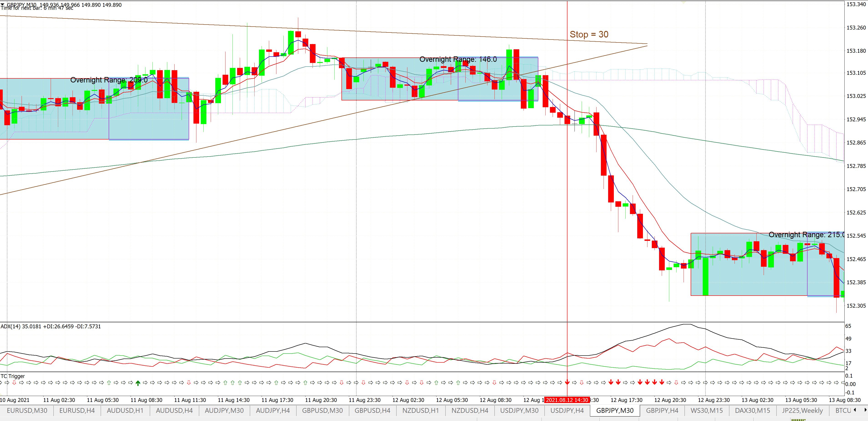Click the active GBPJPY,M30 chart tab
This screenshot has width=868, height=421.
[x=615, y=411]
